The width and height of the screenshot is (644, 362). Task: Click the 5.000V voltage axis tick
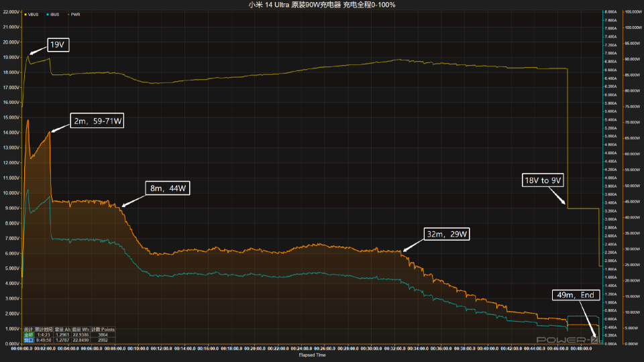pos(12,268)
